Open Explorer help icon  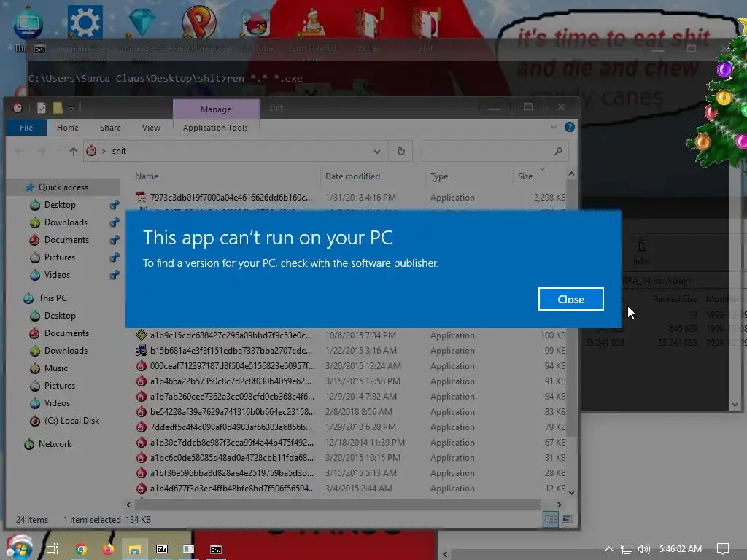pyautogui.click(x=569, y=127)
